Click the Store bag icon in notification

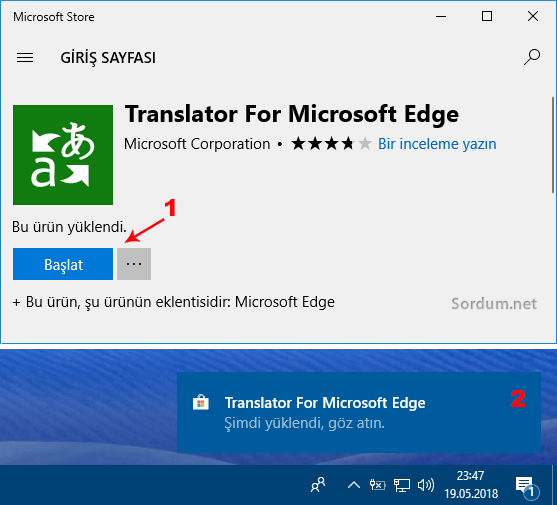tap(201, 402)
